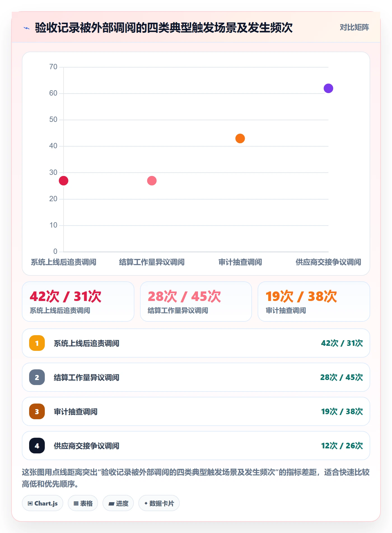The image size is (392, 533).
Task: Select the orange data point on chart
Action: click(240, 138)
